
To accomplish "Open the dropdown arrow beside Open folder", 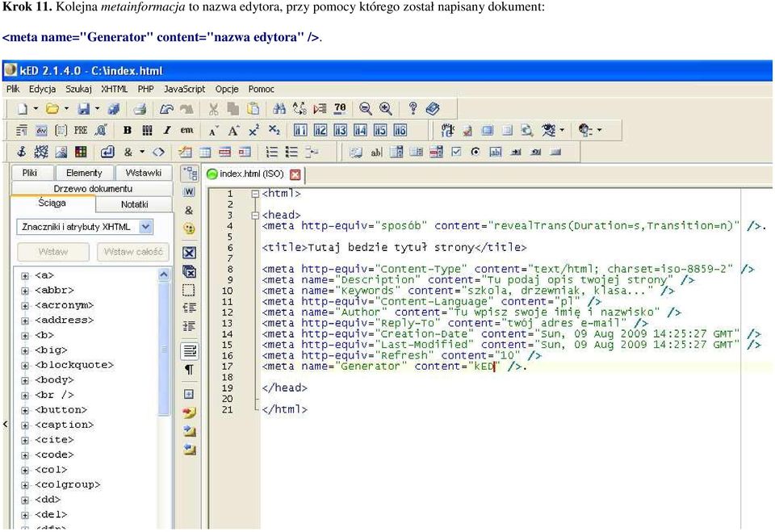I will [x=66, y=109].
